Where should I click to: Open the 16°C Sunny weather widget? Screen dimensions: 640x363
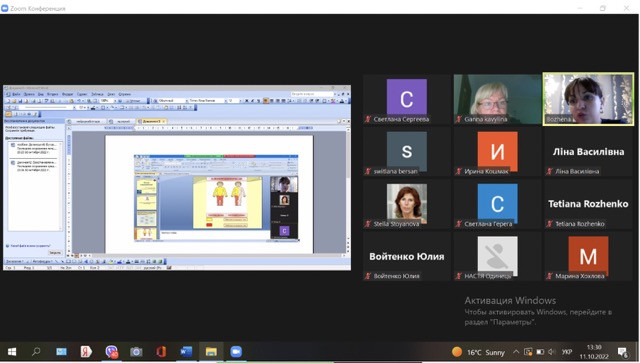(478, 352)
